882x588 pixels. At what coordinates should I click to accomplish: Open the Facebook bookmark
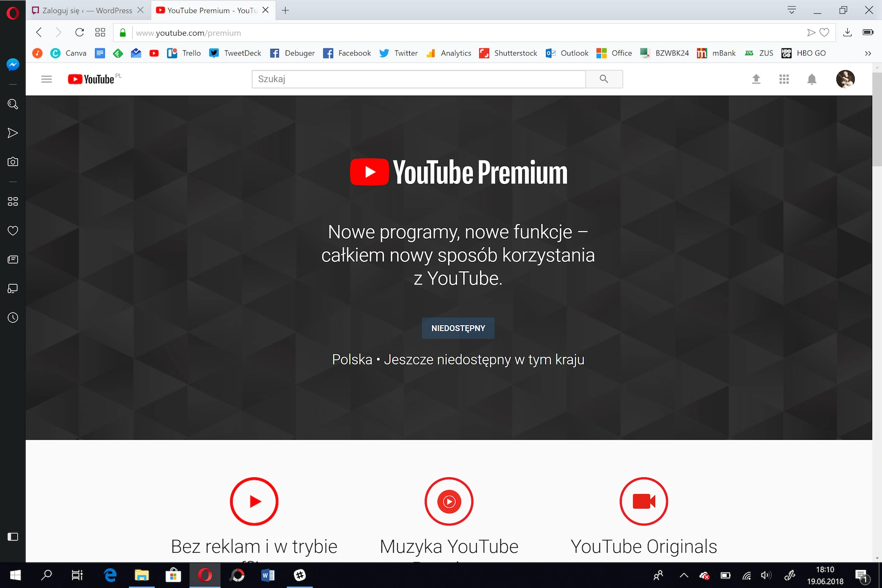pyautogui.click(x=347, y=53)
